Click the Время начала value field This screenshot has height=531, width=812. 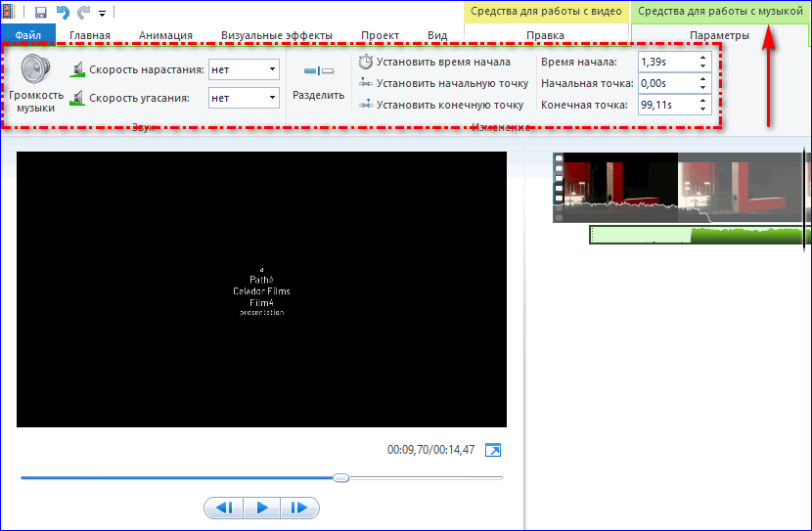pos(665,62)
